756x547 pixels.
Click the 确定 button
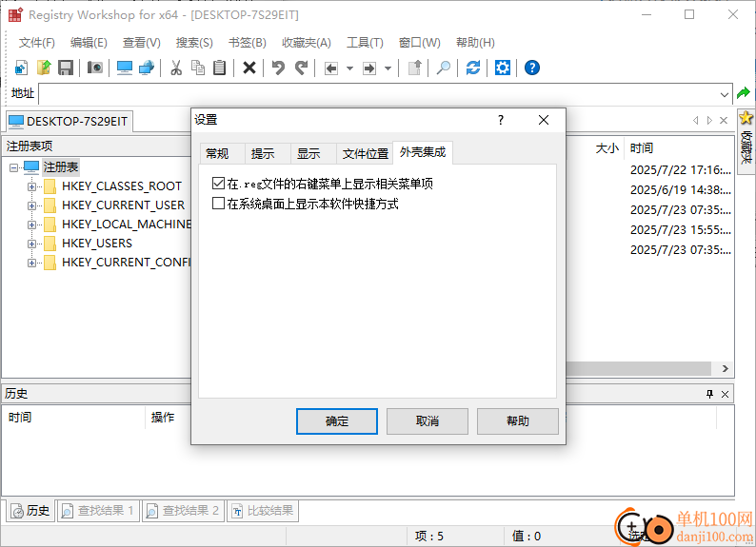click(x=337, y=421)
